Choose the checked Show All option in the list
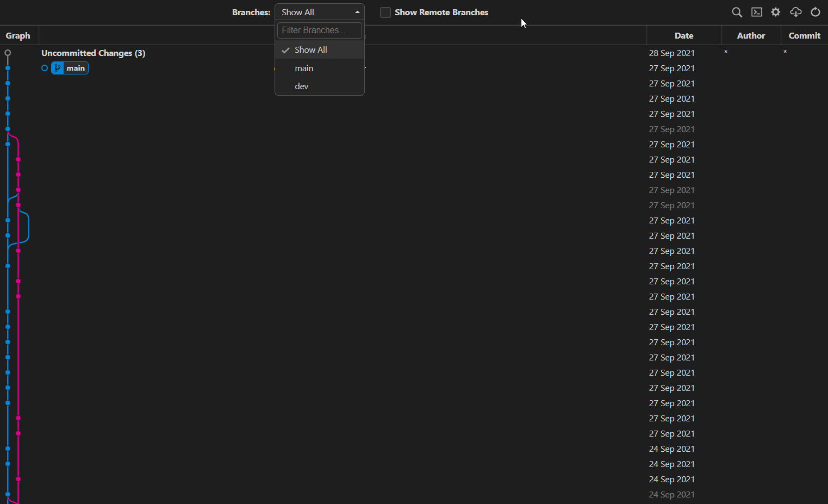This screenshot has height=504, width=828. (320, 49)
